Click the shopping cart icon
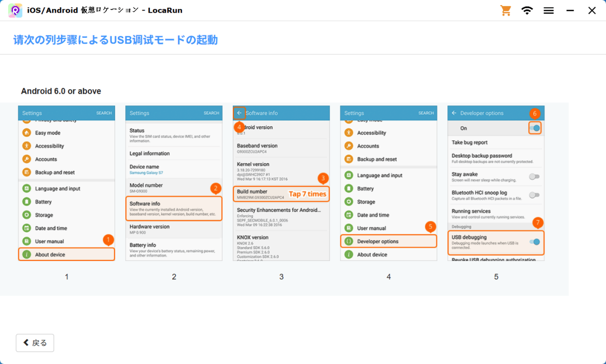 tap(506, 11)
